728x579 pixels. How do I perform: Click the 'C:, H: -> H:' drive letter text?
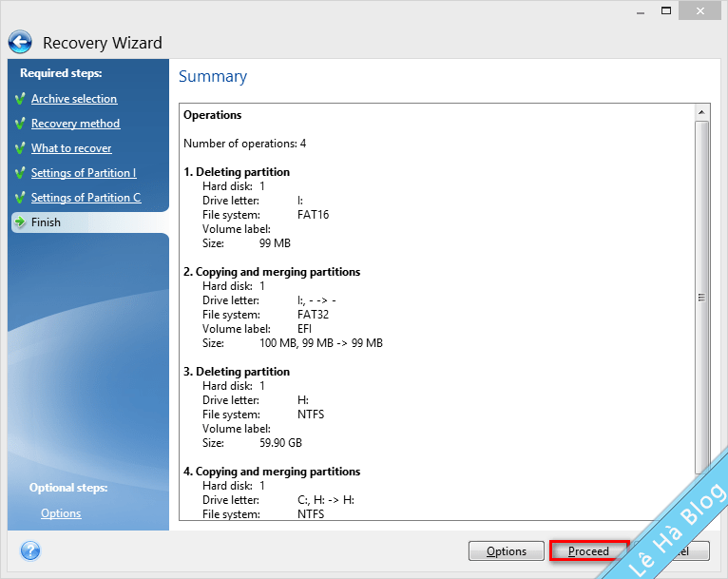(325, 500)
